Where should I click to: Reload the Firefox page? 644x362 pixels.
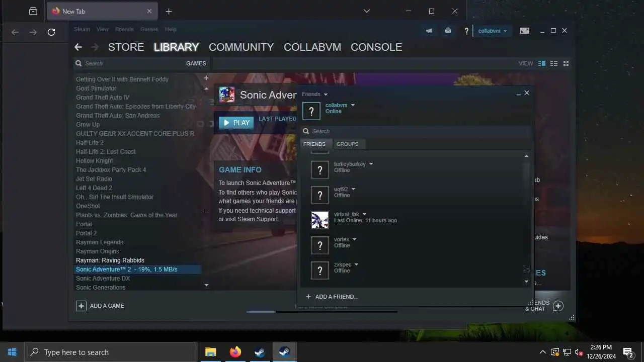tap(51, 32)
